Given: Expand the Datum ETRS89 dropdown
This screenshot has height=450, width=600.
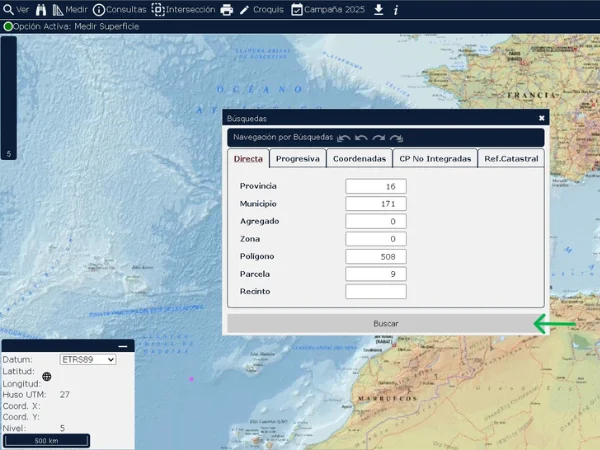Looking at the screenshot, I should coord(88,360).
